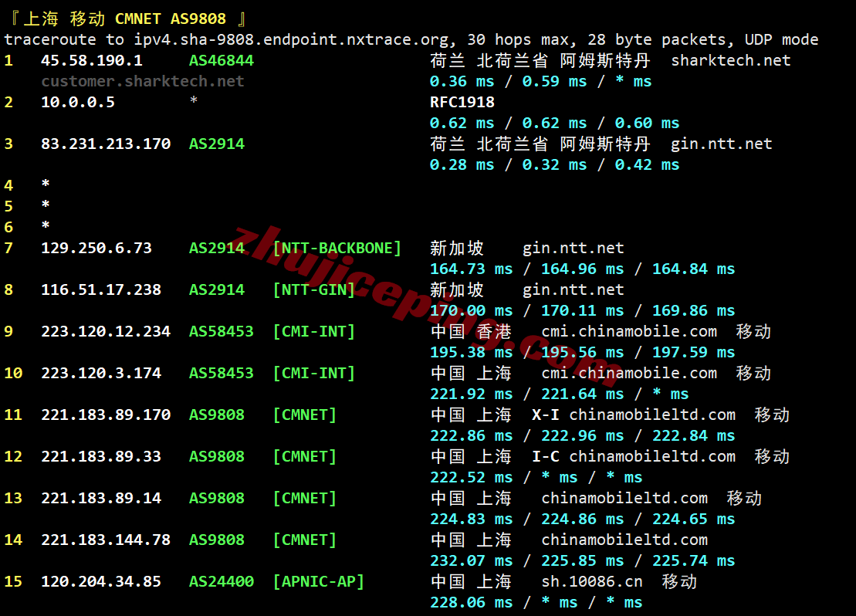Viewport: 856px width, 616px height.
Task: Select the title line '上海 移动 CMNET AS9808'
Action: point(124,19)
